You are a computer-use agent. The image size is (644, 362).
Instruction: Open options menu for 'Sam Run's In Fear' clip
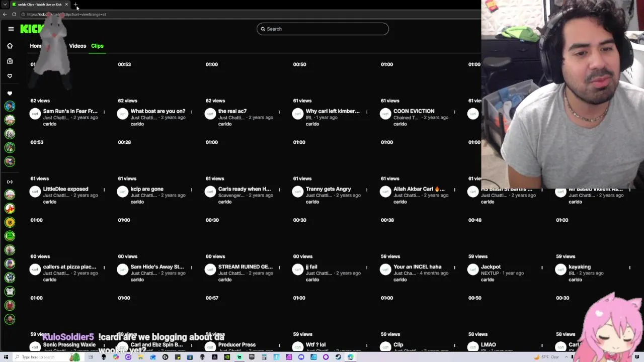point(104,112)
